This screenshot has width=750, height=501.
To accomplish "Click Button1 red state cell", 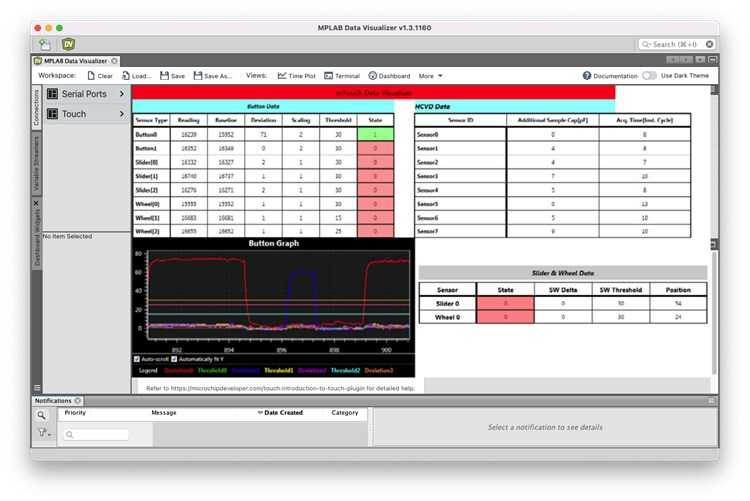I will tap(375, 148).
